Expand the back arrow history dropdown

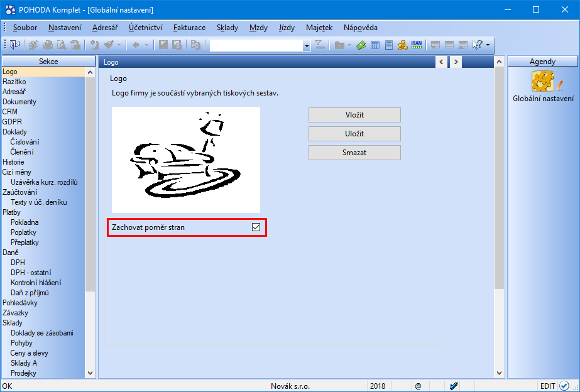click(x=146, y=45)
